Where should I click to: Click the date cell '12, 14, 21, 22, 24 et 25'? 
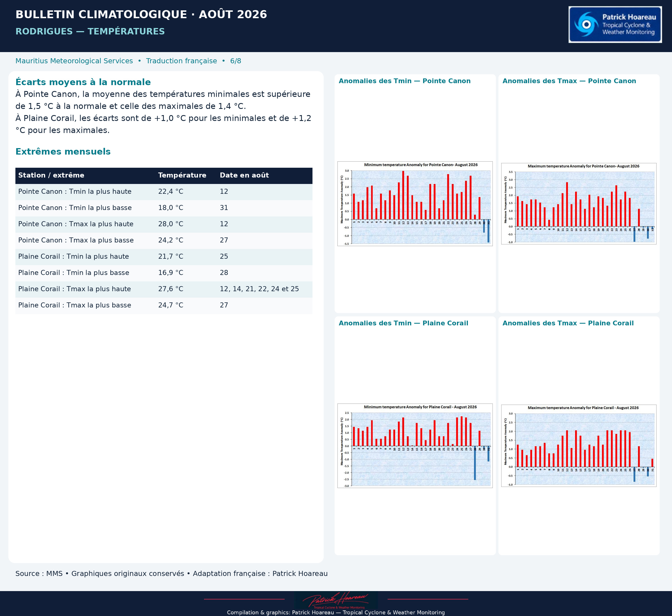(259, 289)
